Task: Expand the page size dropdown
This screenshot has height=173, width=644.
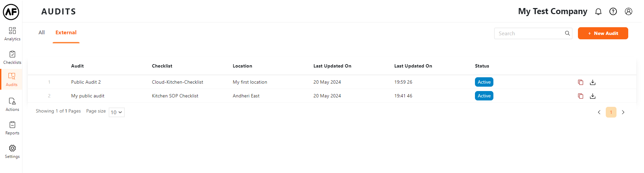Action: 116,112
